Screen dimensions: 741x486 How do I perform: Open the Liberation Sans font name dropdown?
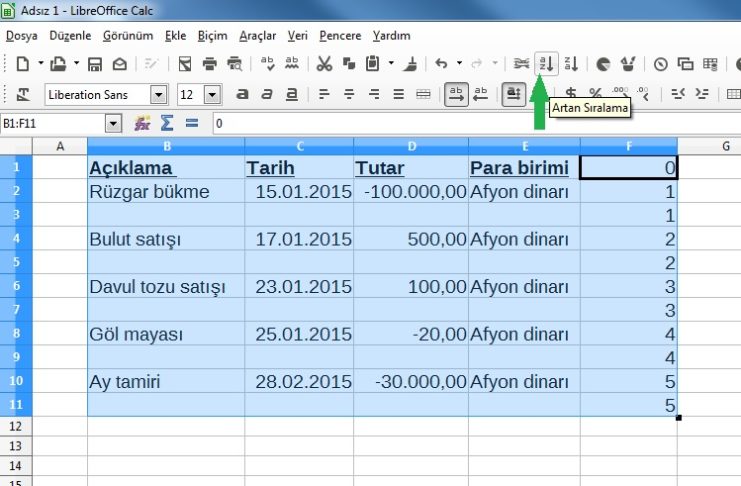[158, 95]
